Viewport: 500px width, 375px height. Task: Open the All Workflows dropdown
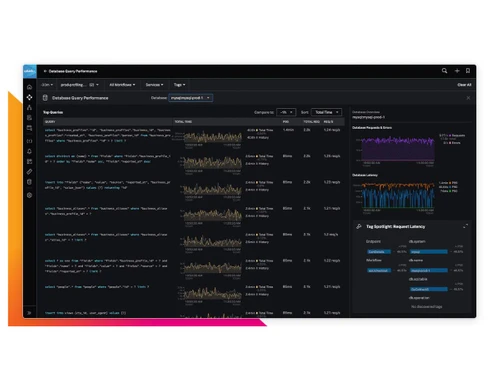pos(122,85)
